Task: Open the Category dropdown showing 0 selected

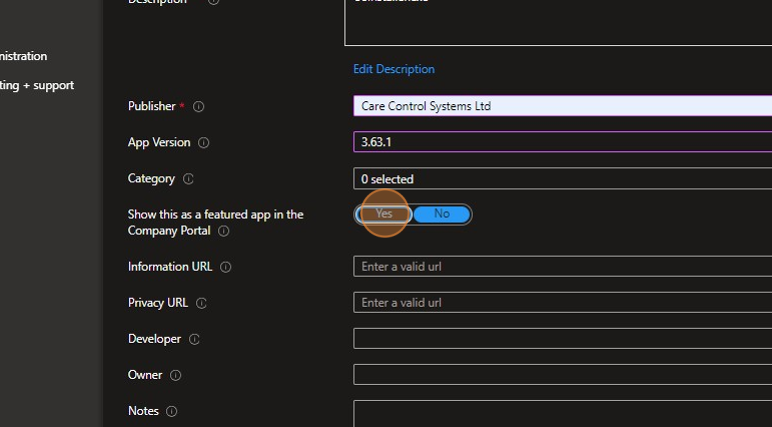Action: point(560,179)
